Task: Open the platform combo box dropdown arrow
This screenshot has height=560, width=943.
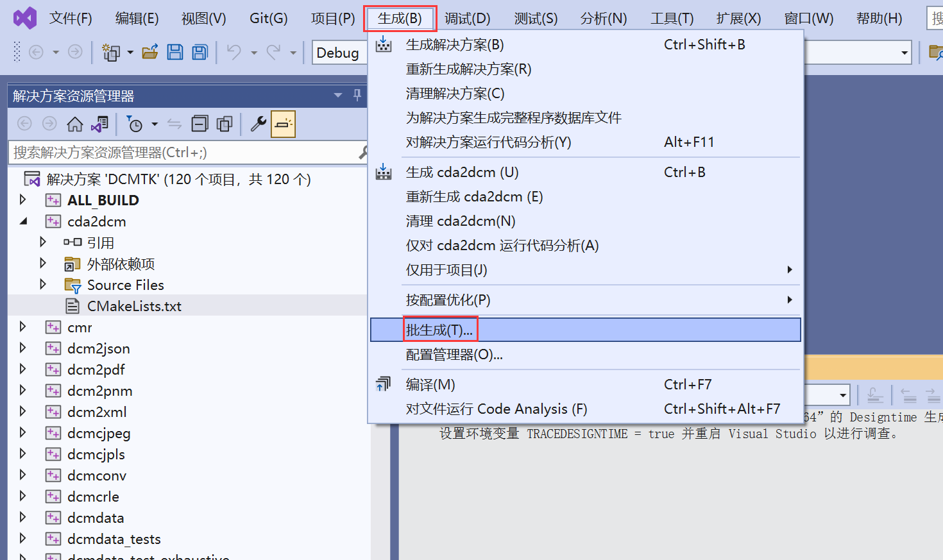Action: [x=905, y=53]
